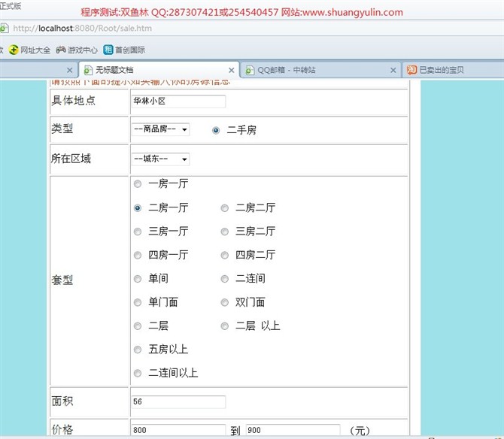
Task: Click maximum price field showing 900
Action: coord(293,430)
